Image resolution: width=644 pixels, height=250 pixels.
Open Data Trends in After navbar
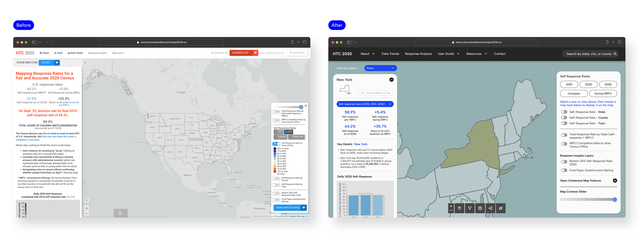(390, 54)
